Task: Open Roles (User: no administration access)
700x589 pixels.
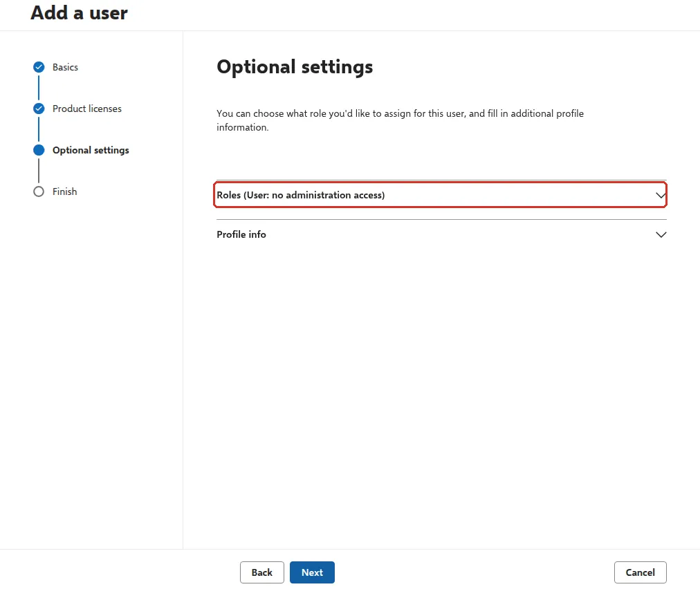Action: click(440, 195)
